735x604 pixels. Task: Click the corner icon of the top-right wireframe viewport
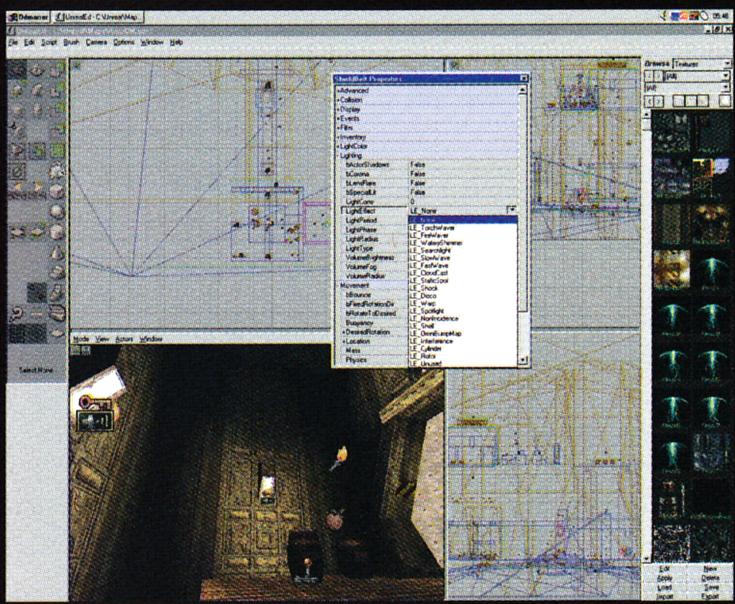454,66
